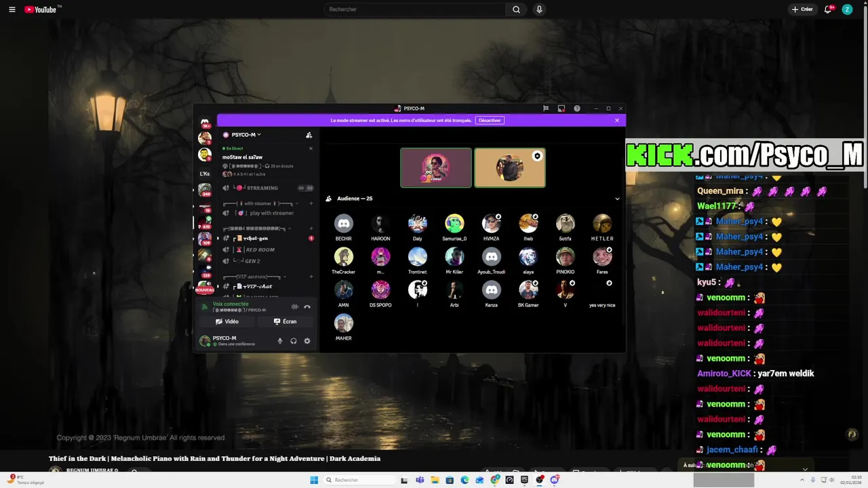This screenshot has width=868, height=488.
Task: Open Samurise_0's audience avatar
Action: pos(454,224)
